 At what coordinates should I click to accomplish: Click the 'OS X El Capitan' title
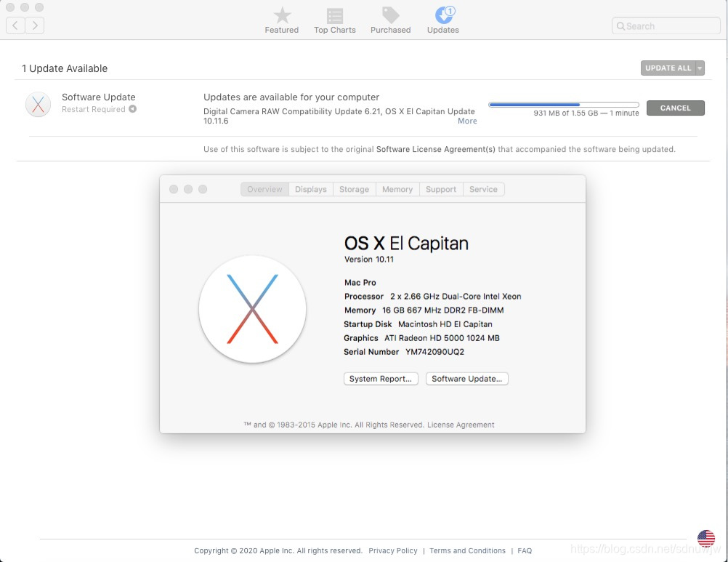pyautogui.click(x=406, y=244)
